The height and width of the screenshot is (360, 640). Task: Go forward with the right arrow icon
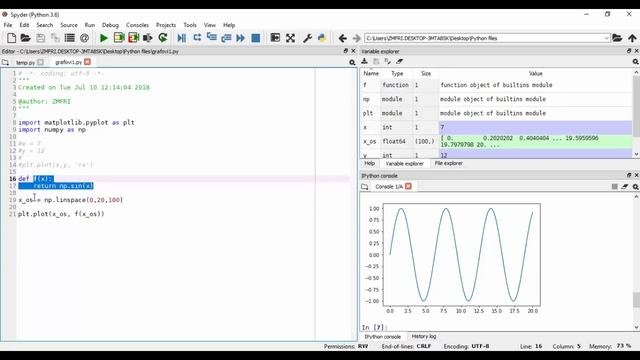356,38
